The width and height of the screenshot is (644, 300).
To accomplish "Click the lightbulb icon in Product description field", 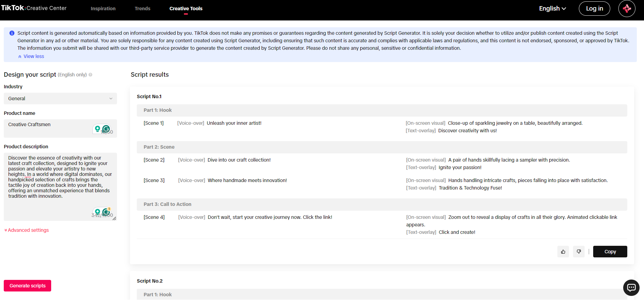I will tap(98, 212).
